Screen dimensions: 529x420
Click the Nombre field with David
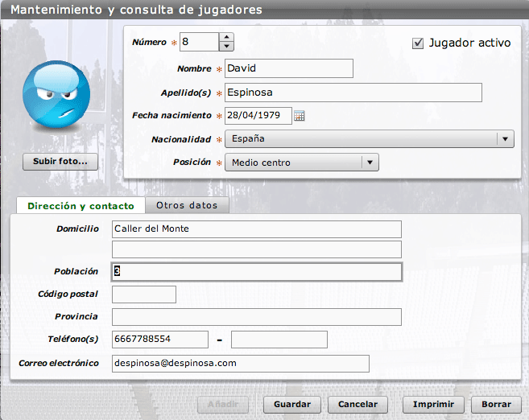[x=289, y=68]
